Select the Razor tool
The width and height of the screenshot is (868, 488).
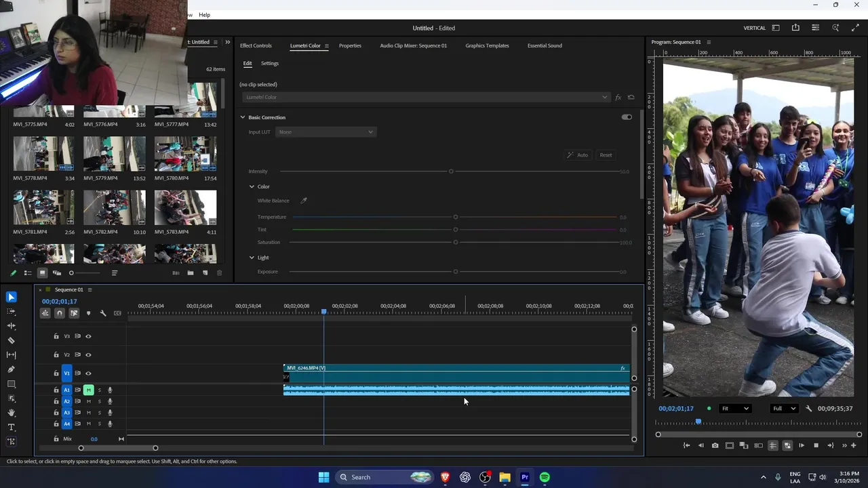[x=11, y=340]
